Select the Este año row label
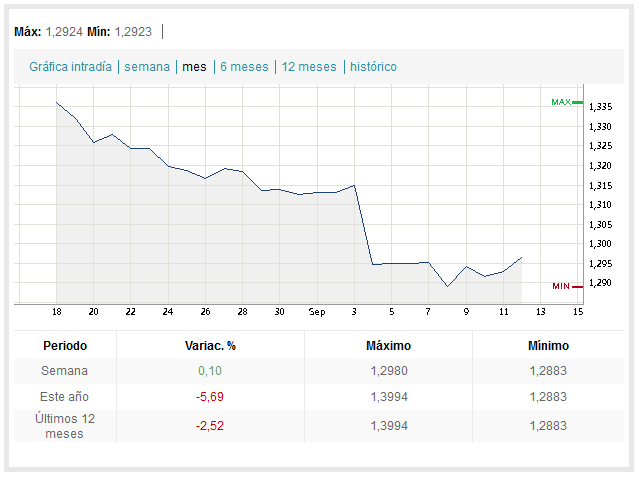 [65, 397]
